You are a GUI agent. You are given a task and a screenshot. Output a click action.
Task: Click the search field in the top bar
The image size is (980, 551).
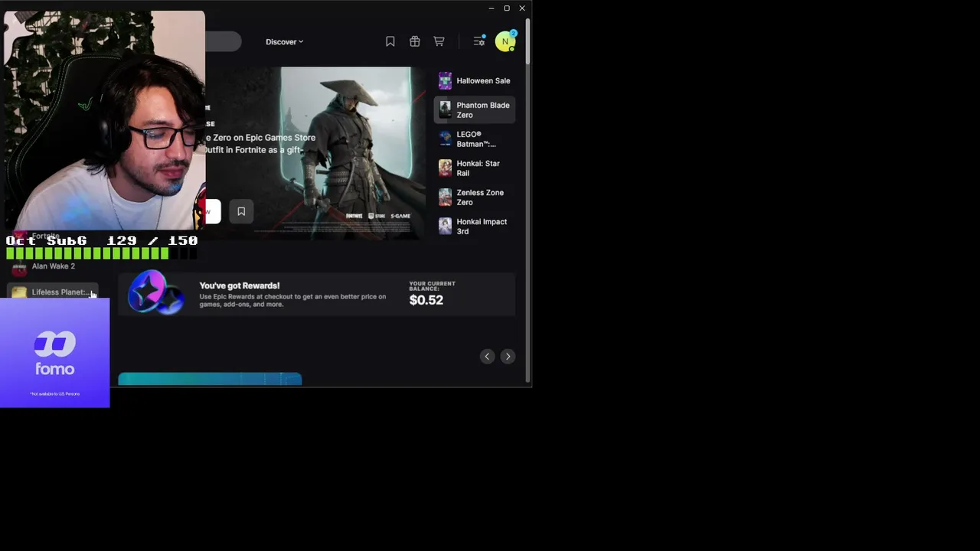[223, 42]
